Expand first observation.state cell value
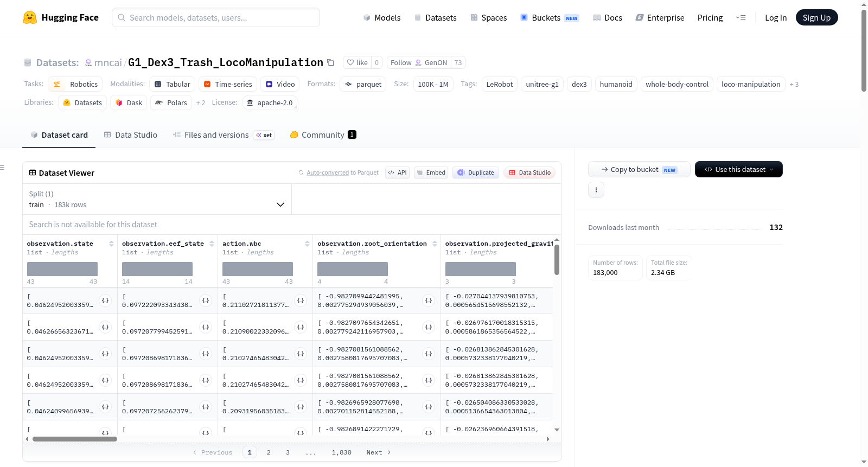The height and width of the screenshot is (467, 868). point(105,300)
